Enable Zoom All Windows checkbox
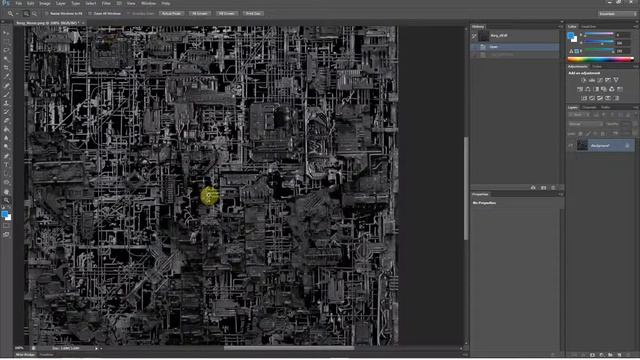This screenshot has height=360, width=640. [90, 13]
